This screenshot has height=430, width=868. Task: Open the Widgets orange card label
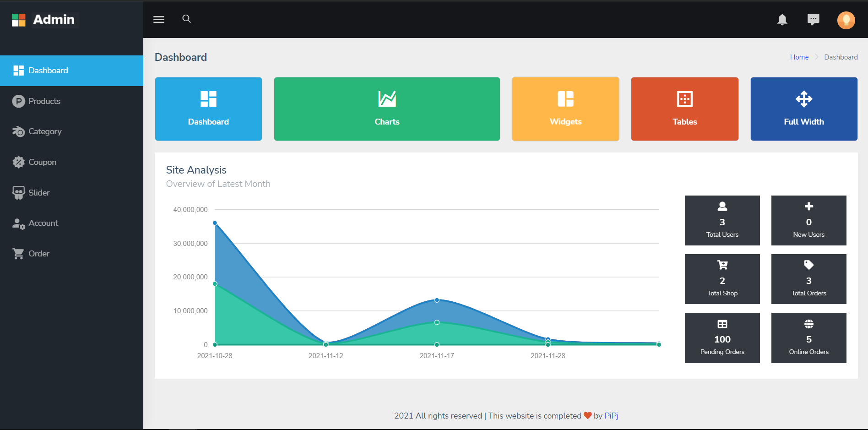(x=565, y=122)
